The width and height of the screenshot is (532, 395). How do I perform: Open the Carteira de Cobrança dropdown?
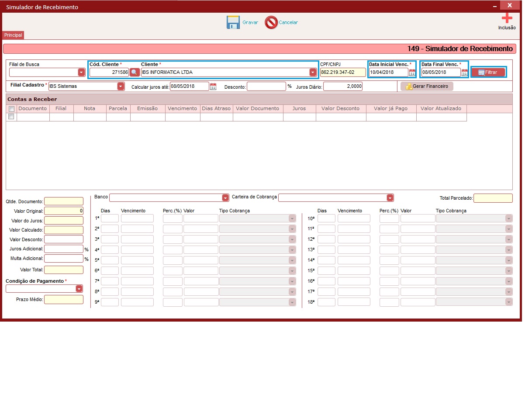click(390, 198)
